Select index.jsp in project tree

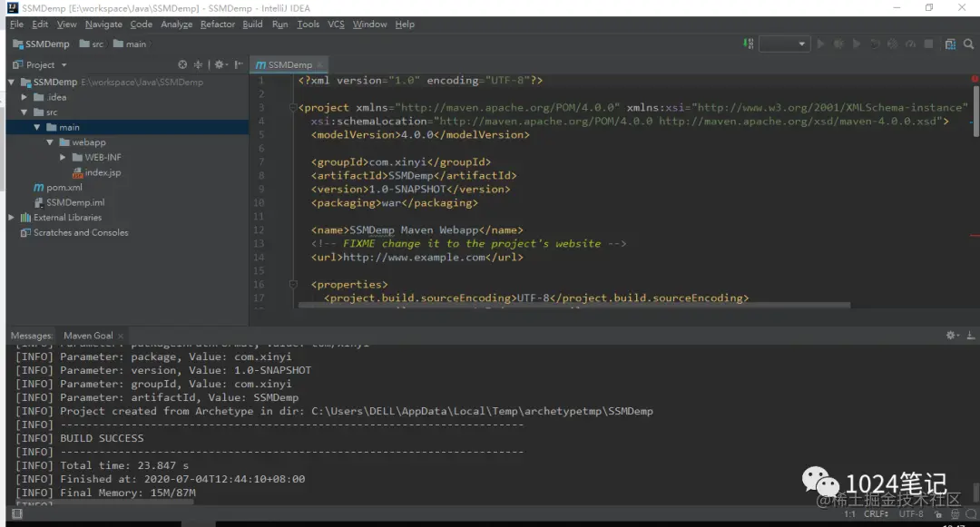[97, 172]
